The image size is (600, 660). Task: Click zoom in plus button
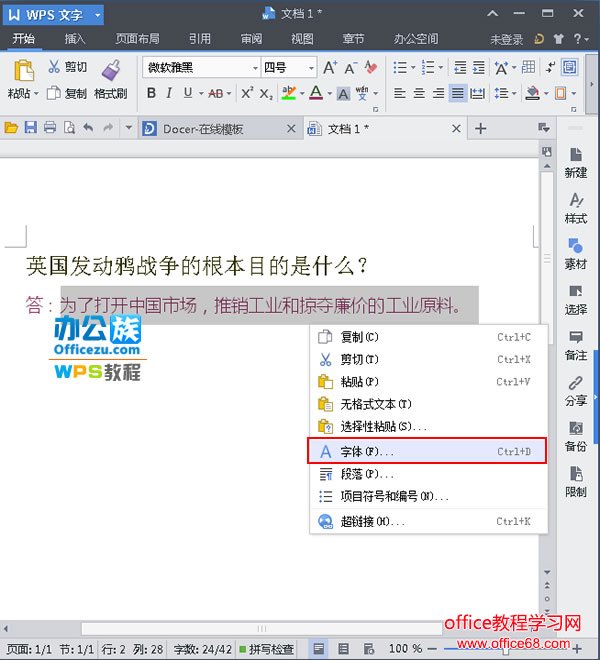[577, 649]
